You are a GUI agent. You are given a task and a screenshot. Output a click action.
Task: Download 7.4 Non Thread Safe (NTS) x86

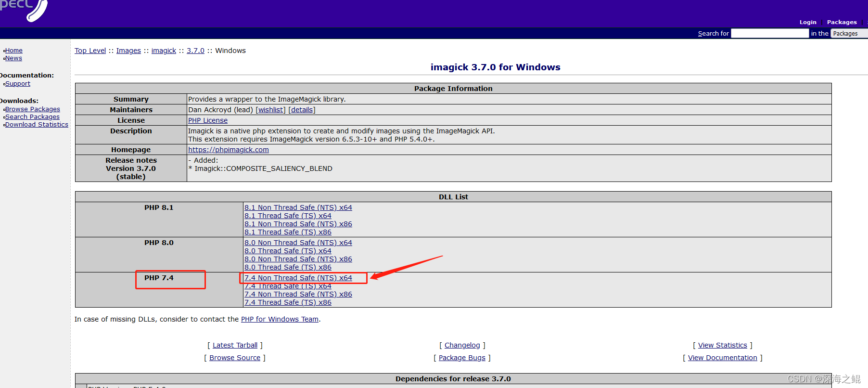point(298,294)
